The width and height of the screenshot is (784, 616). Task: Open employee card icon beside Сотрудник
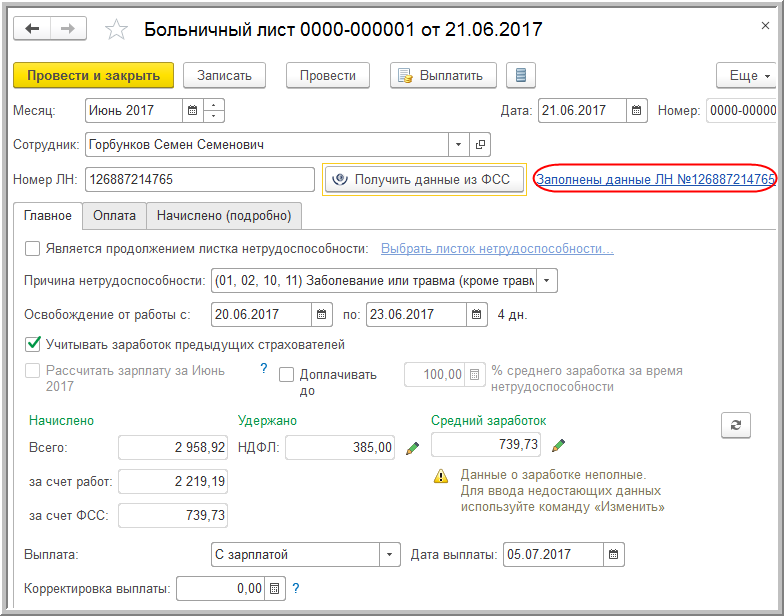coord(480,144)
